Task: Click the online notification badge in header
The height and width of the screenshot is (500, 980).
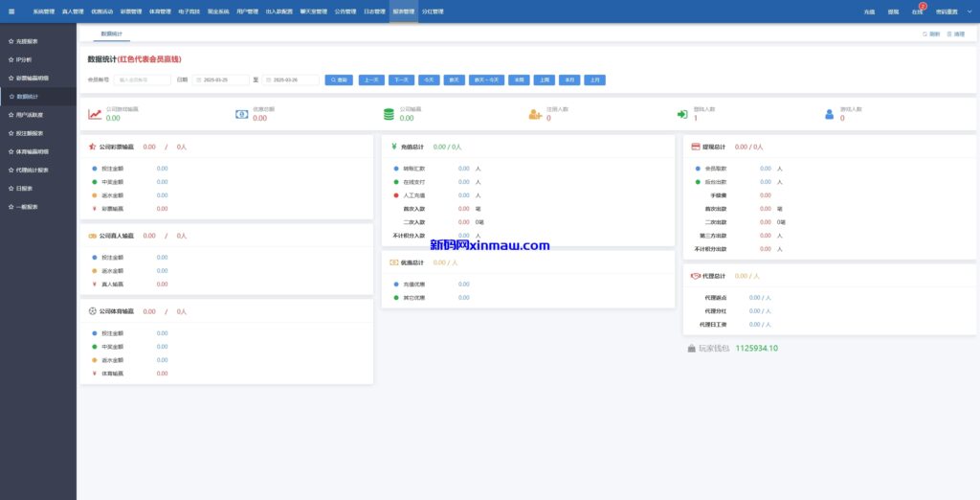Action: pyautogui.click(x=922, y=7)
